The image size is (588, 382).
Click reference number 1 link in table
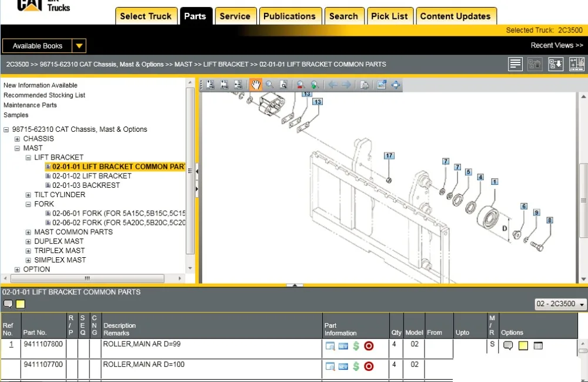[x=11, y=344]
